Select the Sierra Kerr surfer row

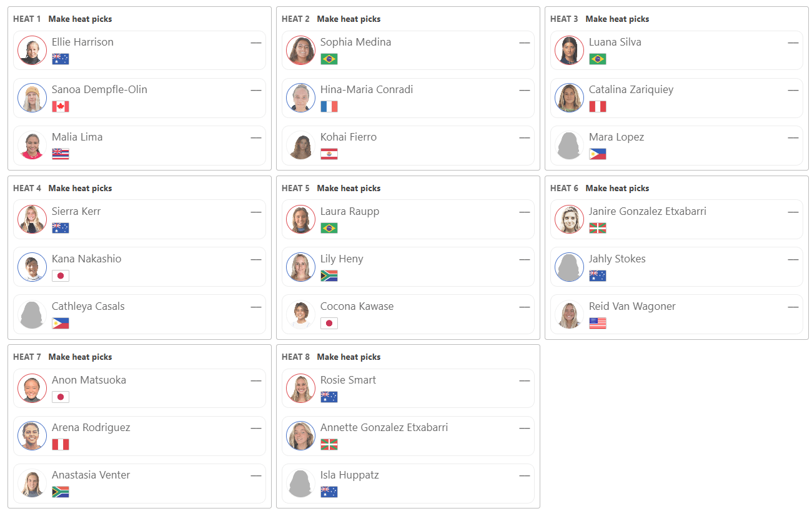(139, 220)
